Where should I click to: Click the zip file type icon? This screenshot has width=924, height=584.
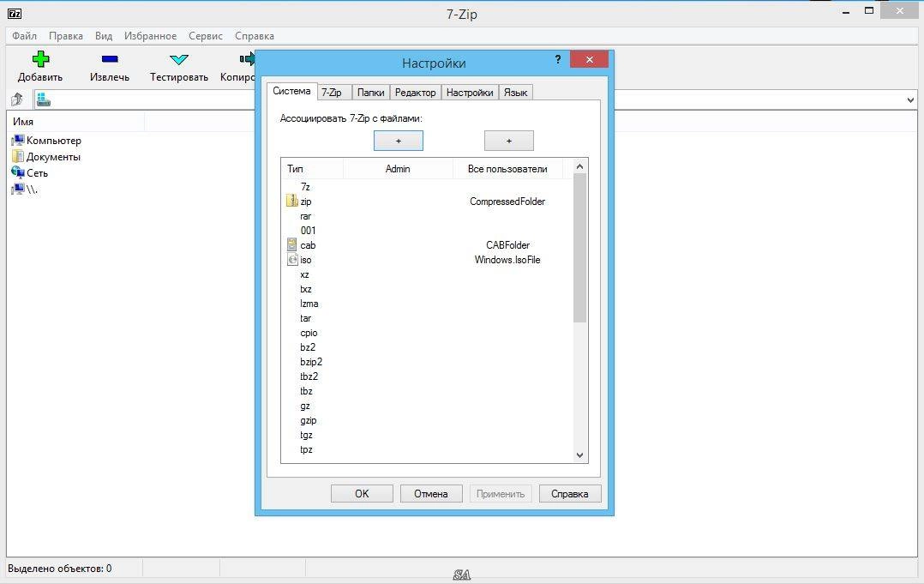pos(291,201)
